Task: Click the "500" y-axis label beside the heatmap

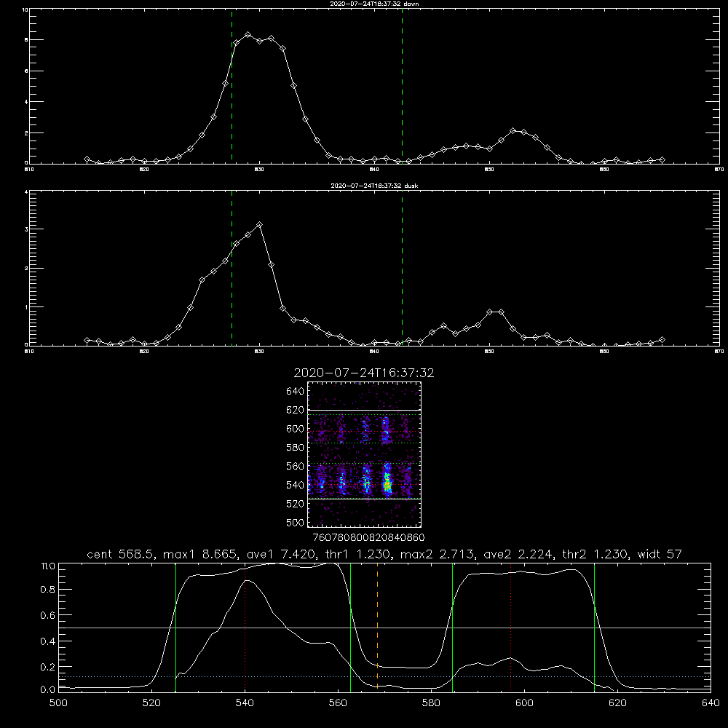Action: [x=296, y=522]
